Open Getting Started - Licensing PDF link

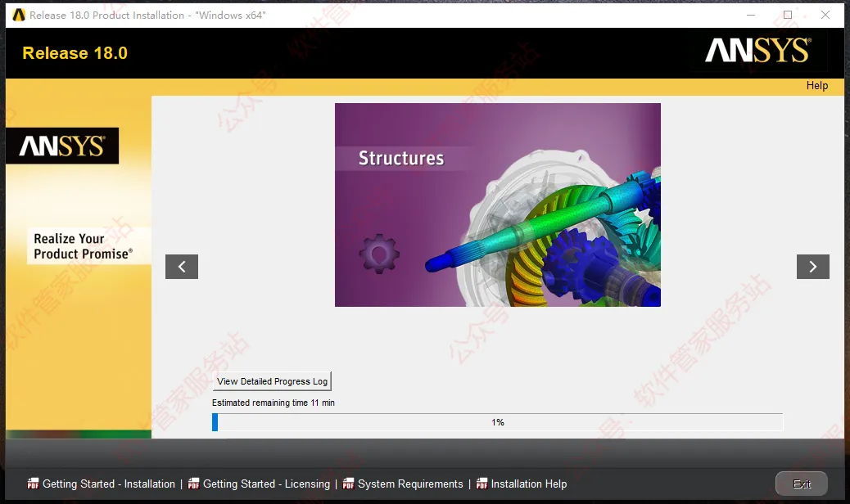266,484
